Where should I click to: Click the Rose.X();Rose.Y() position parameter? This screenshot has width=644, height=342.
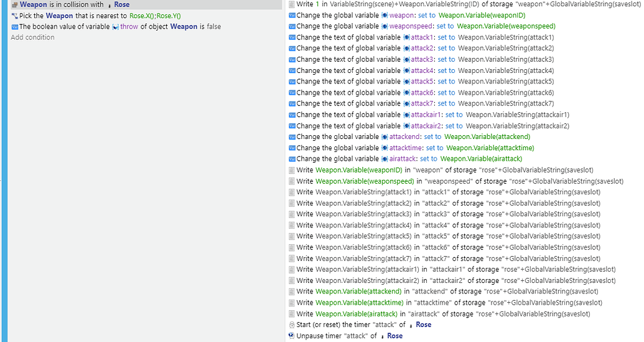click(156, 16)
